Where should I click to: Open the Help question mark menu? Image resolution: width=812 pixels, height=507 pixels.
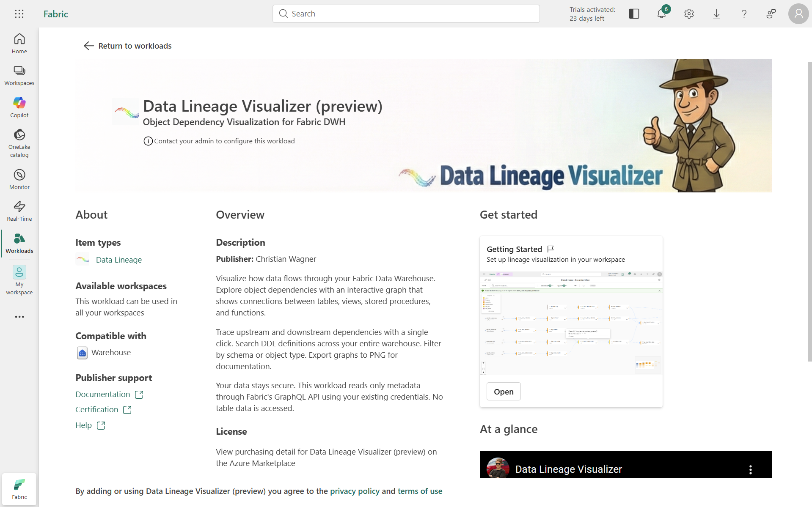pyautogui.click(x=743, y=14)
